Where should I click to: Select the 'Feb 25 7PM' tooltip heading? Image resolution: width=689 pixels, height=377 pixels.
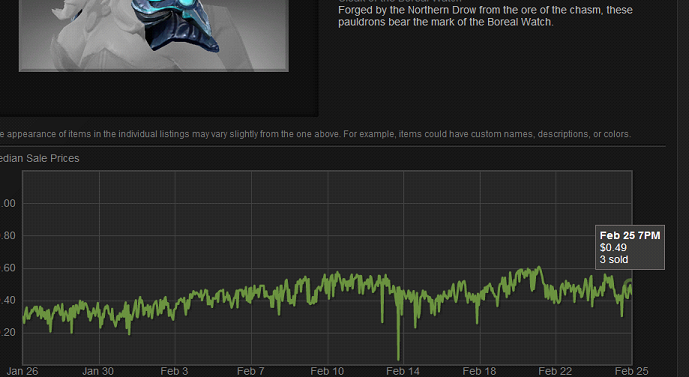click(630, 236)
